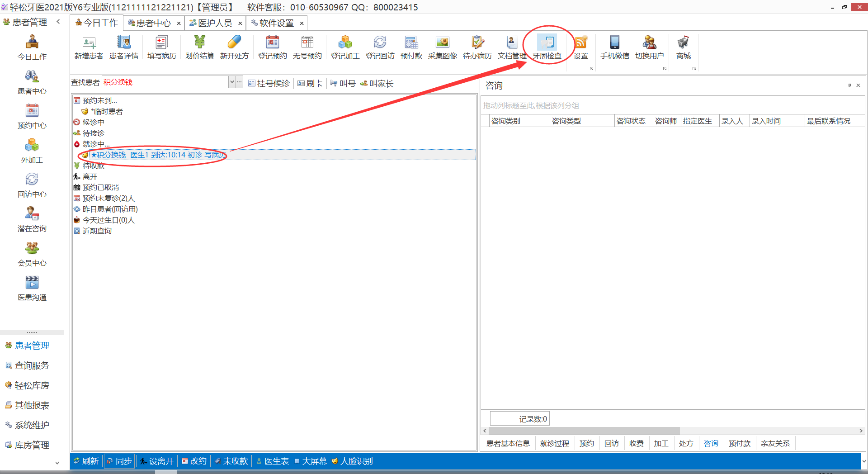
Task: Open 待办病历 pending records
Action: [x=477, y=47]
